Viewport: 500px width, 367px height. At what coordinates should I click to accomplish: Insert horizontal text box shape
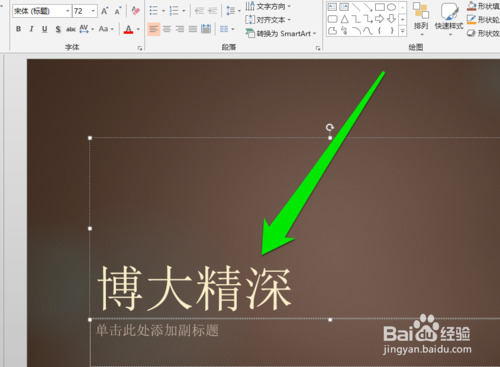[x=332, y=7]
